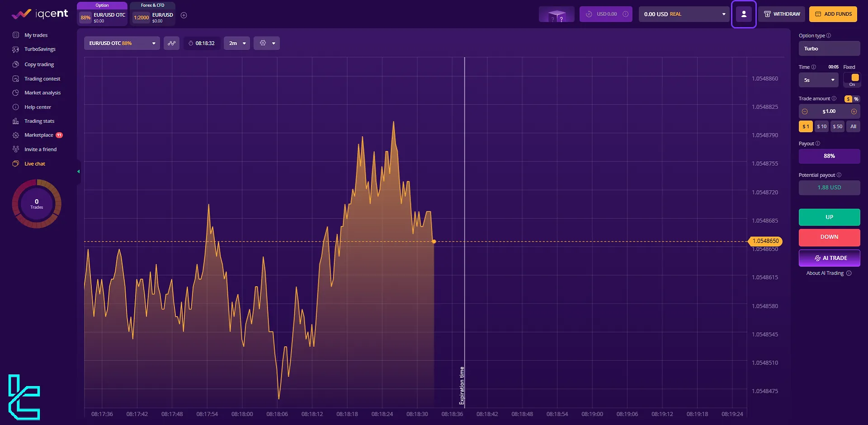Open Copy trading section

[x=39, y=65]
